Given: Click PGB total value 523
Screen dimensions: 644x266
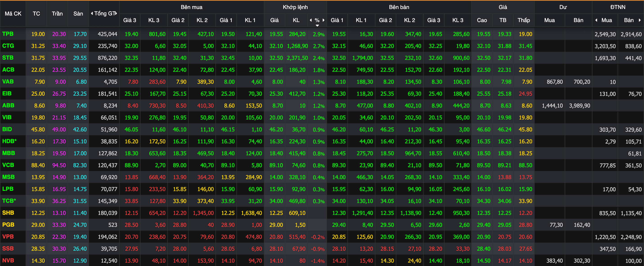Looking at the screenshot, I should click(x=113, y=225).
